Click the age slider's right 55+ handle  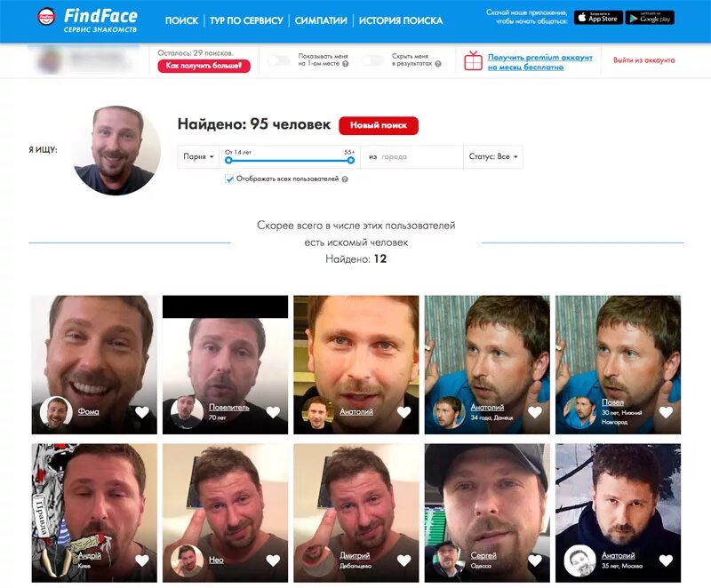(350, 161)
